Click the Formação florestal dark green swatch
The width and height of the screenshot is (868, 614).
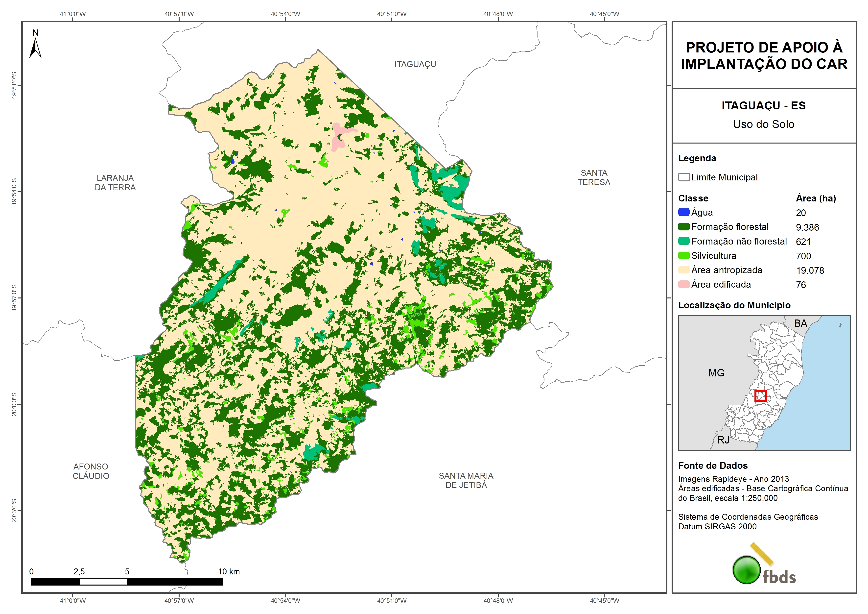[x=683, y=227]
